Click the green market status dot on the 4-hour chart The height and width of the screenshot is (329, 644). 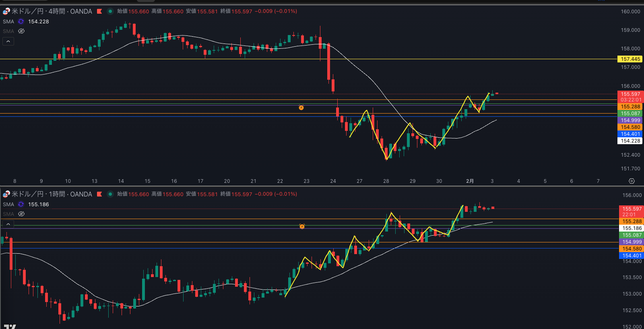coord(110,11)
